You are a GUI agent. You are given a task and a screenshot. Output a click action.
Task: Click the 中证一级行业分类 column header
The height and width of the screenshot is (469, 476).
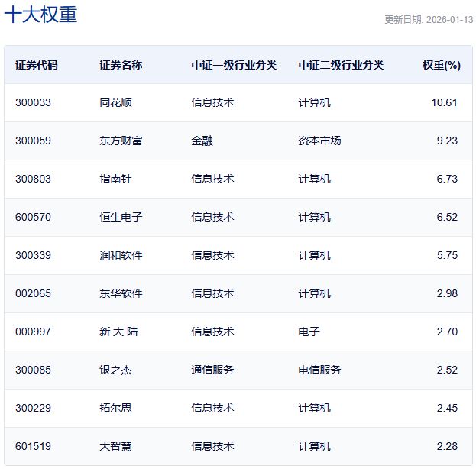click(x=234, y=65)
